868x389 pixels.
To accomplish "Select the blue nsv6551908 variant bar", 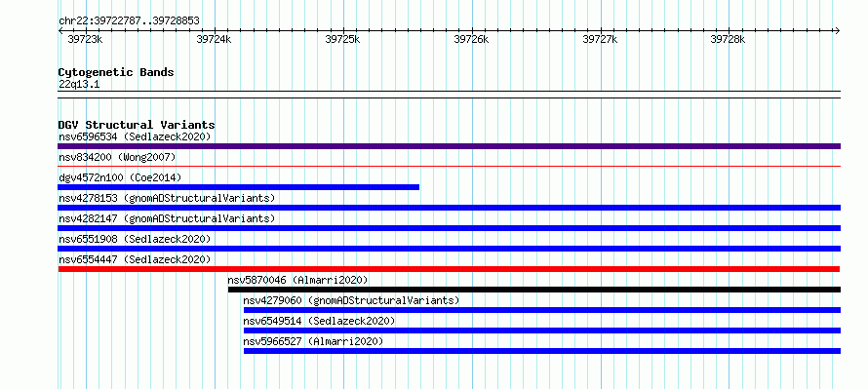I will point(449,249).
